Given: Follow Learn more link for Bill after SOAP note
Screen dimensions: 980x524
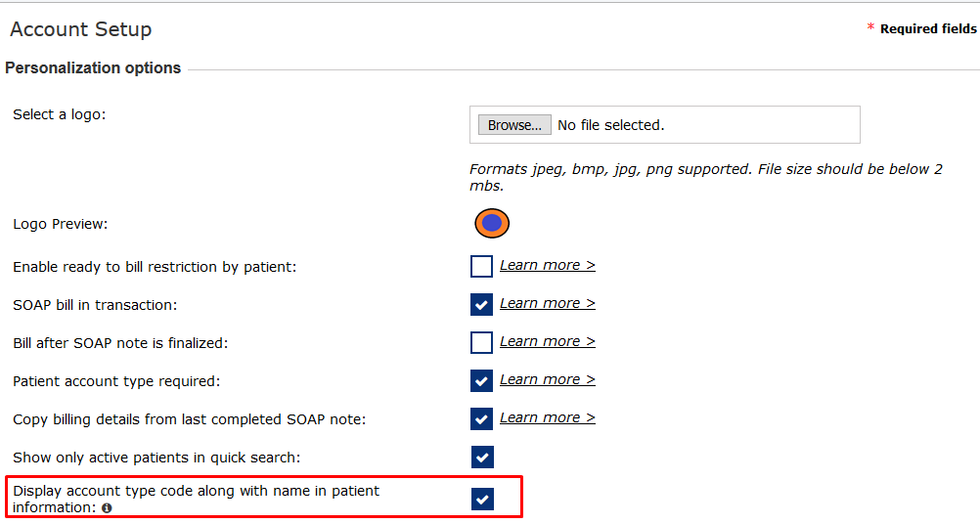Looking at the screenshot, I should pyautogui.click(x=547, y=341).
